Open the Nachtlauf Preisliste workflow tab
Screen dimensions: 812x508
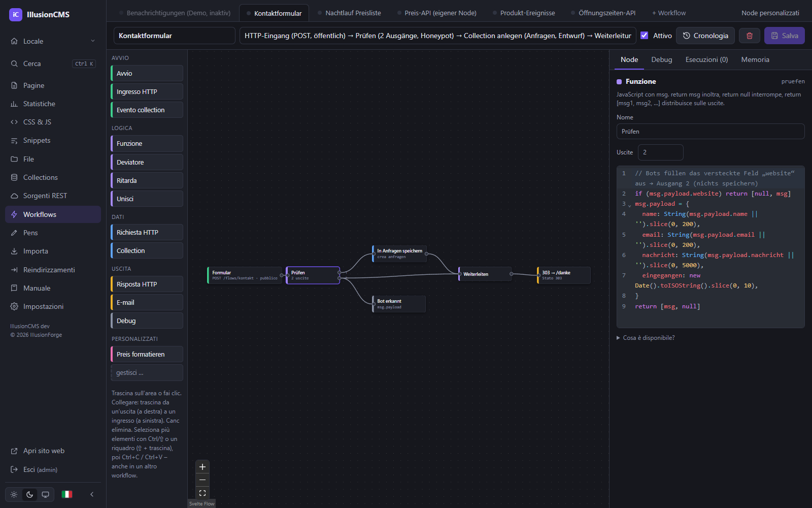click(x=349, y=13)
